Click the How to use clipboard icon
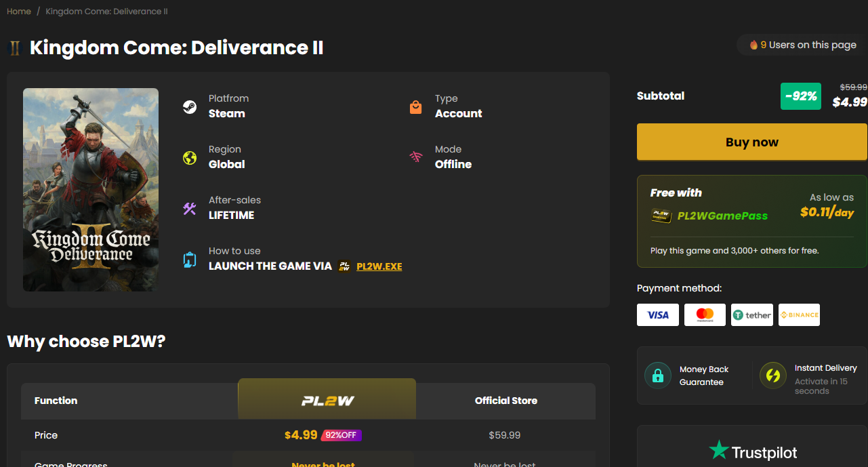Screen dimensions: 868x467 click(x=190, y=260)
